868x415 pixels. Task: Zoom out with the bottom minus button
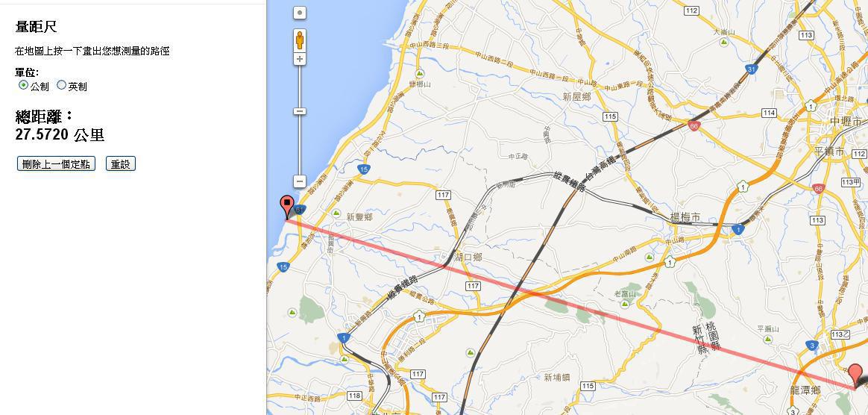pyautogui.click(x=300, y=181)
